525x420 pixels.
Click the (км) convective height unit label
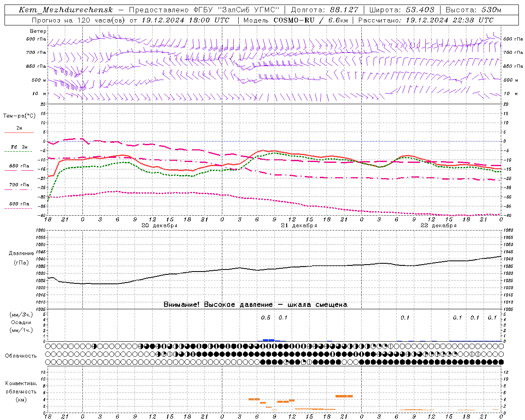click(21, 399)
